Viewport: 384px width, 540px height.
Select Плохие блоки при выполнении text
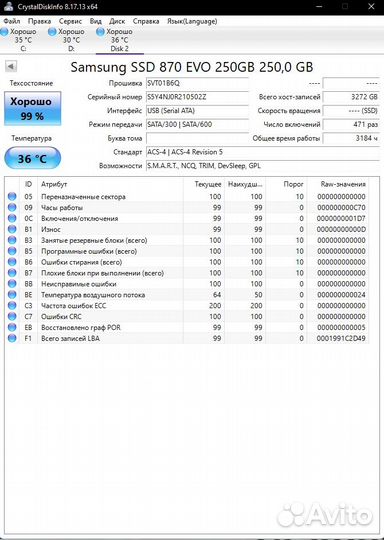102,273
